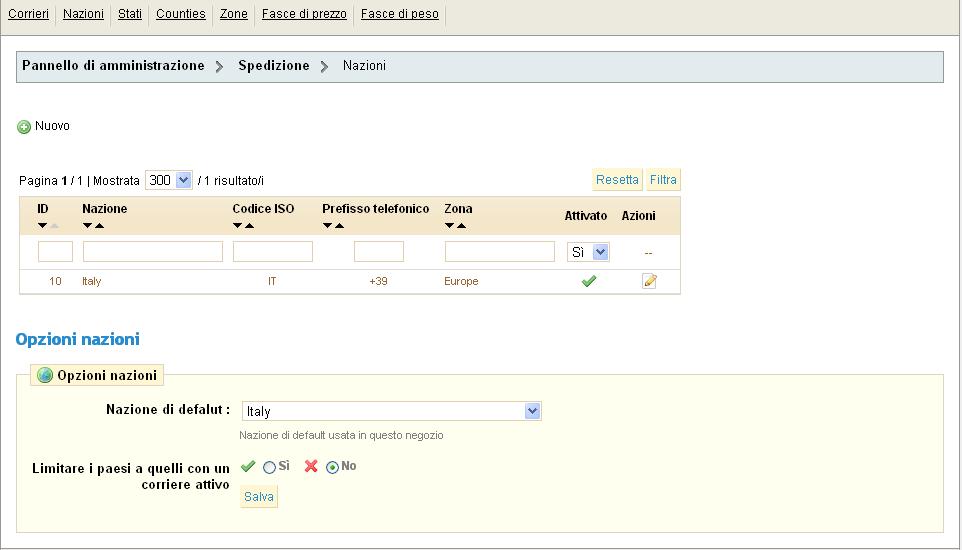Open the Nazioni menu tab
The height and width of the screenshot is (550, 962).
pos(83,14)
